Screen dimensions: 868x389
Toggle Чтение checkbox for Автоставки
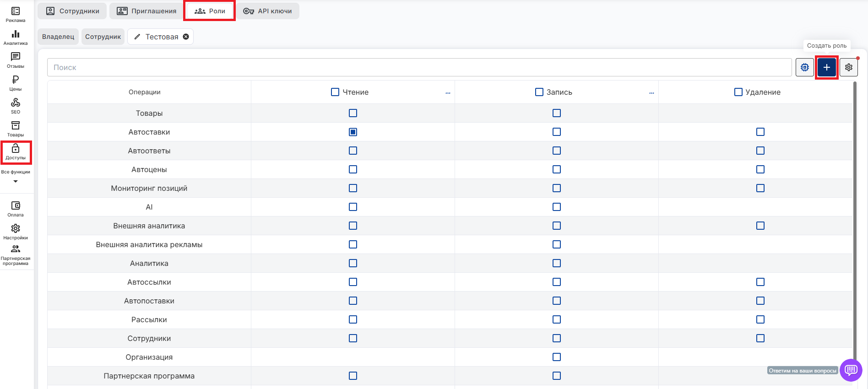click(353, 132)
